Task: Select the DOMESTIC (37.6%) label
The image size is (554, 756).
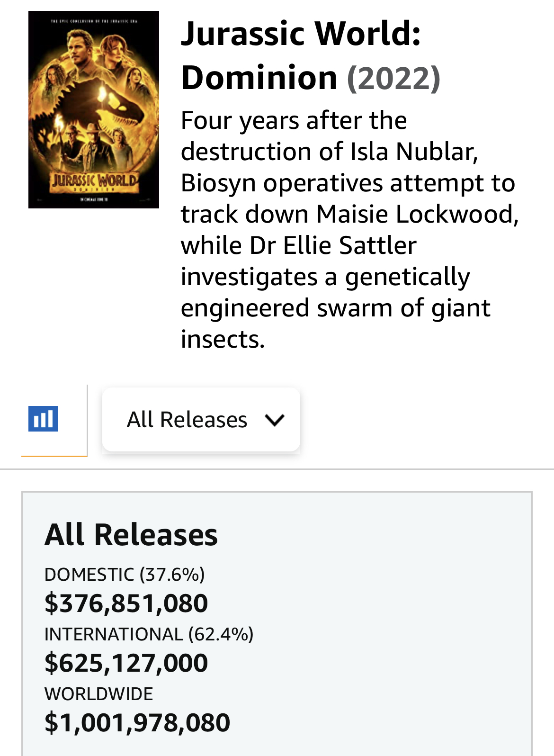Action: 125,574
